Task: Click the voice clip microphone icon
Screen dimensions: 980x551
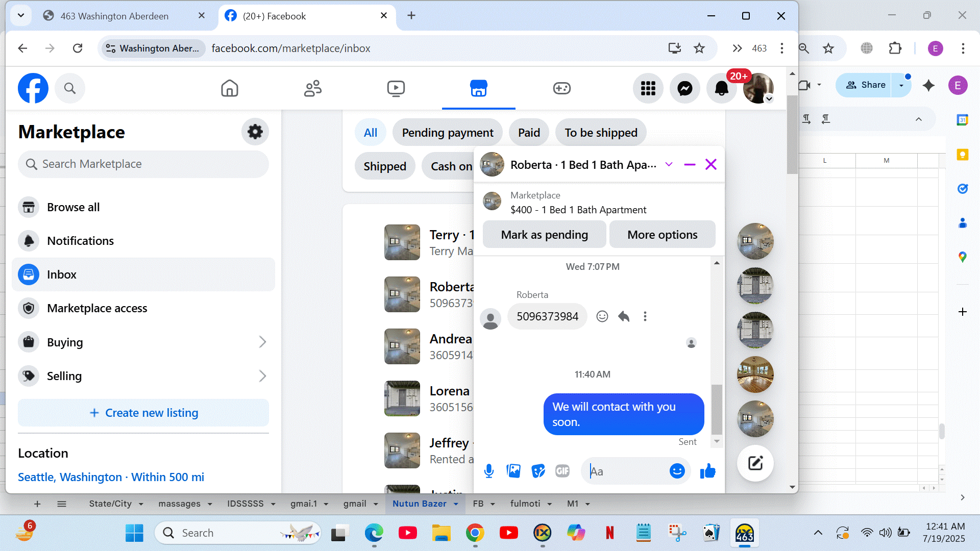Action: [x=488, y=471]
